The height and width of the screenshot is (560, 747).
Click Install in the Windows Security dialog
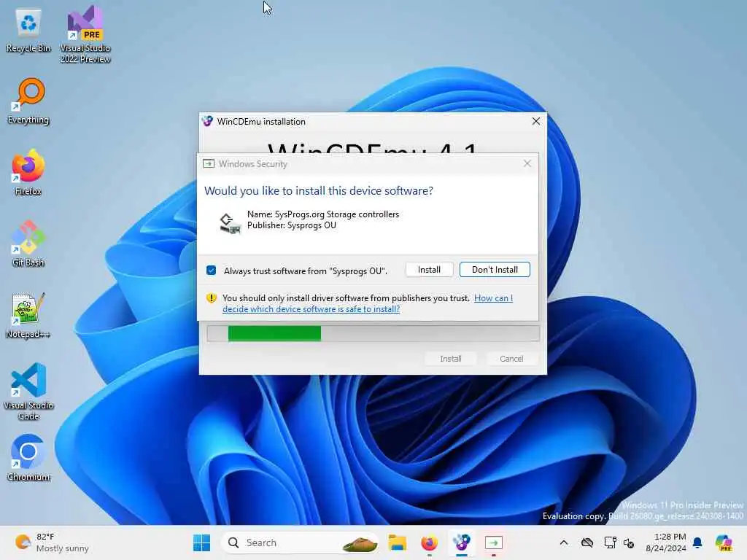[x=429, y=270]
